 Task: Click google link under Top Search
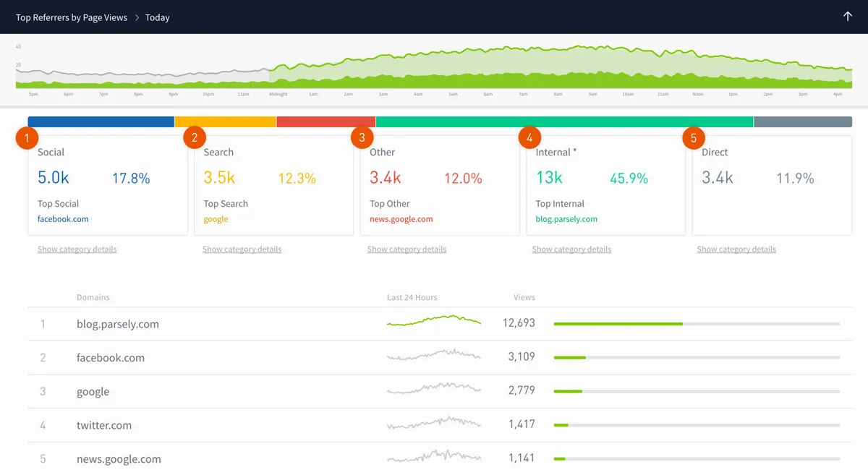point(216,219)
